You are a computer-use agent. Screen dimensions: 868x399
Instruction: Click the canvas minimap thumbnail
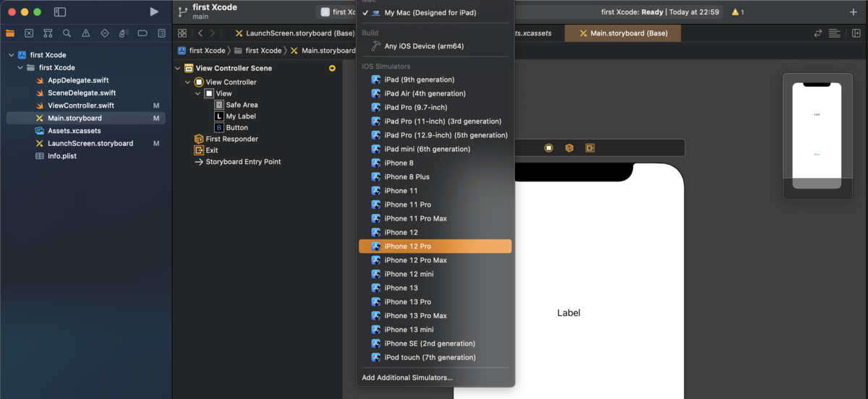[x=817, y=136]
